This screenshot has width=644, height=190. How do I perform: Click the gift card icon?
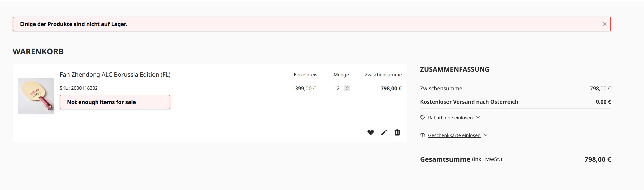click(423, 135)
